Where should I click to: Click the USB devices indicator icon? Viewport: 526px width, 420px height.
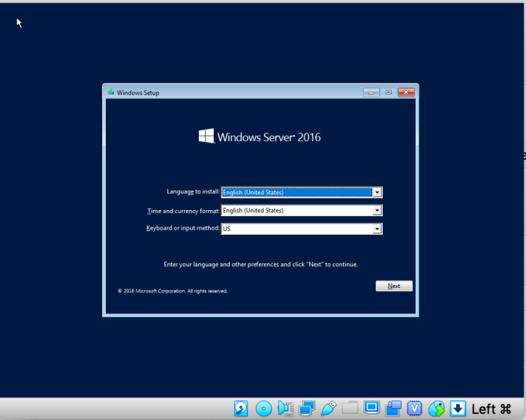click(x=329, y=409)
